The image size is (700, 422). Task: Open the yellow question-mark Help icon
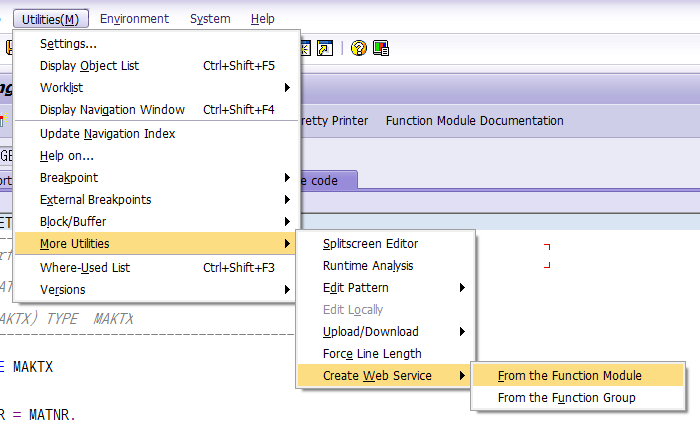point(358,48)
